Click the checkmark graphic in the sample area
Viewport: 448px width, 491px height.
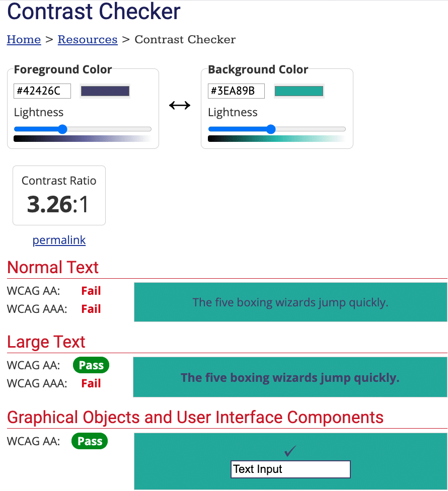(290, 451)
